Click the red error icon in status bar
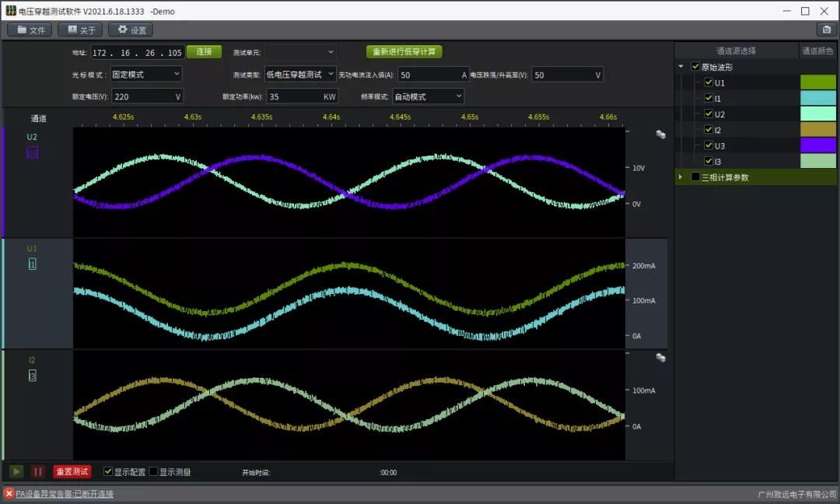 (9, 494)
